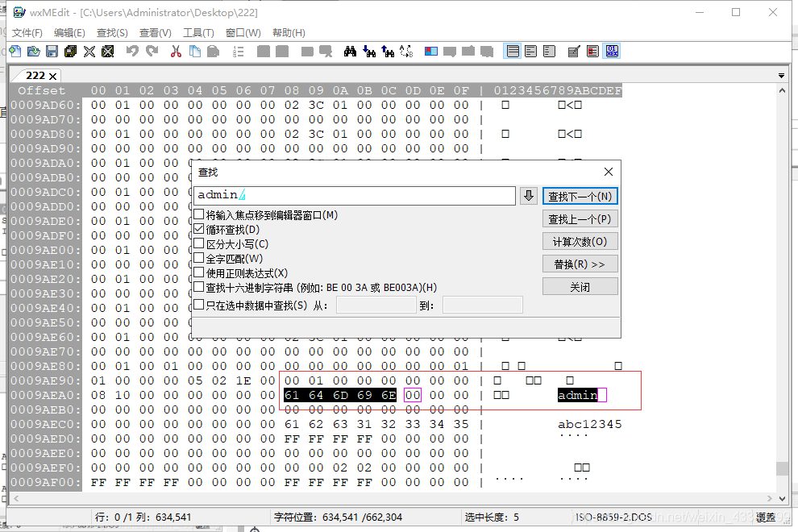798x532 pixels.
Task: Click the Undo toolbar icon
Action: [132, 52]
